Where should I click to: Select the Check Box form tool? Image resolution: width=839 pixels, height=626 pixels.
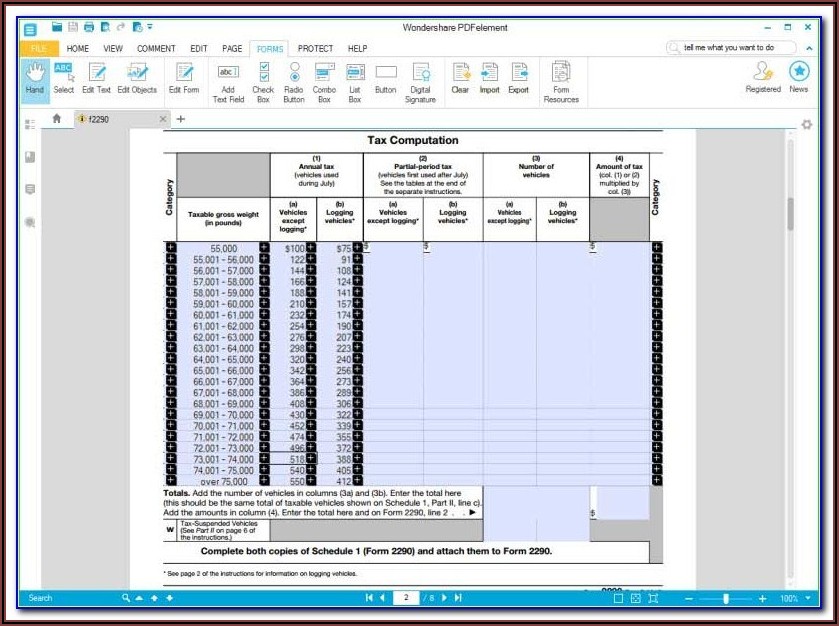click(x=263, y=82)
